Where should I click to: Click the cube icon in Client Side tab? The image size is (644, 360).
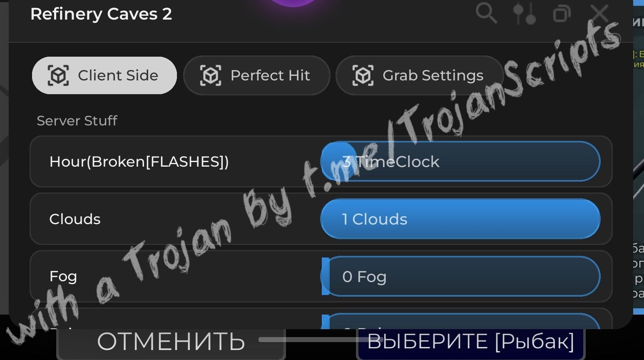[x=58, y=75]
